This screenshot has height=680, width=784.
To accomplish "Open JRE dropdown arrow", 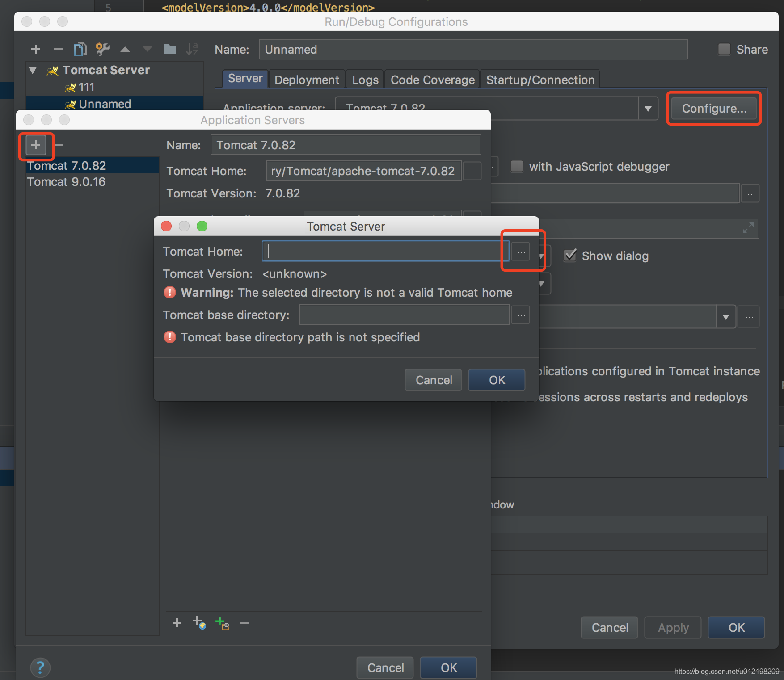I will pyautogui.click(x=726, y=317).
